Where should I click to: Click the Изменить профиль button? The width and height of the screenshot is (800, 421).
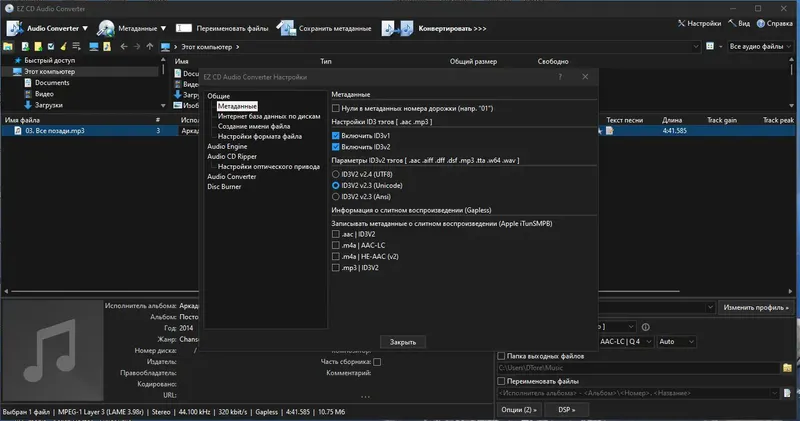click(756, 308)
